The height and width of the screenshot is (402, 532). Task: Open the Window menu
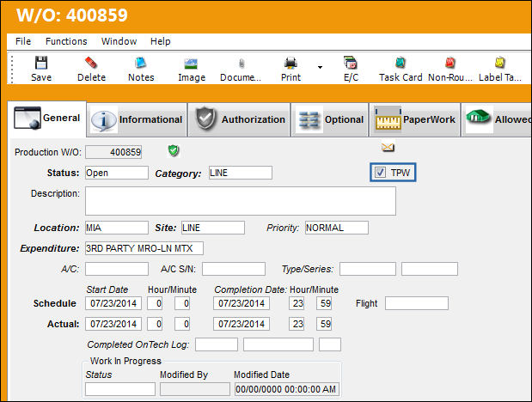pos(119,41)
